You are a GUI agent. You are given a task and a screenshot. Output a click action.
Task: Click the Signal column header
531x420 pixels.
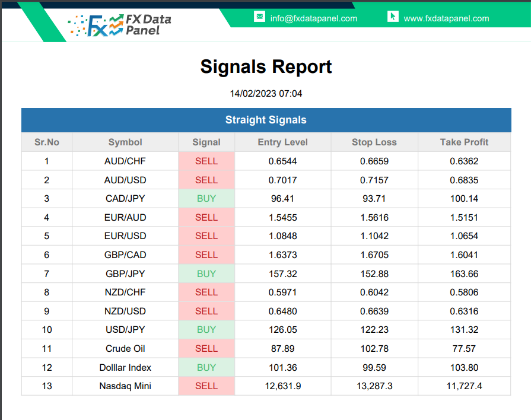[x=206, y=142]
